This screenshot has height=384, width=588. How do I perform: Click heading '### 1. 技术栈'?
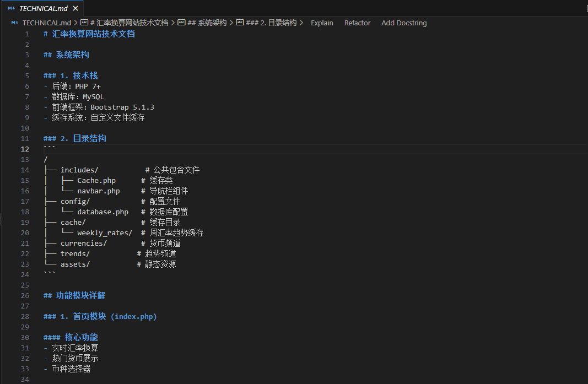71,75
